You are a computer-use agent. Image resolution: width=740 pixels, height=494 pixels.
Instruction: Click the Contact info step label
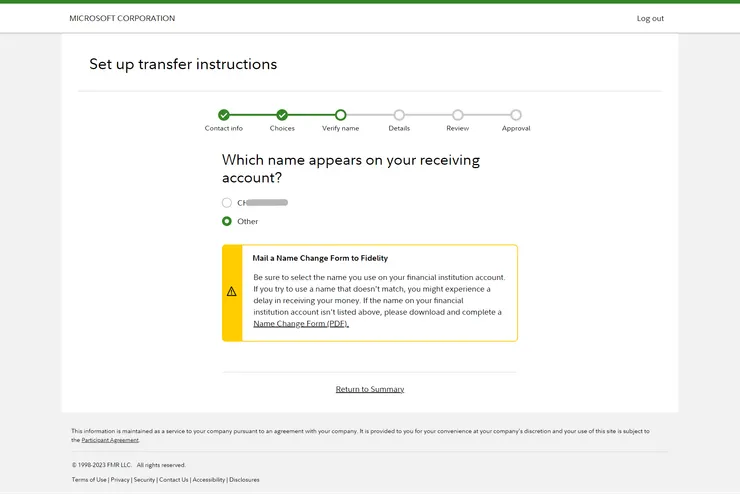224,128
